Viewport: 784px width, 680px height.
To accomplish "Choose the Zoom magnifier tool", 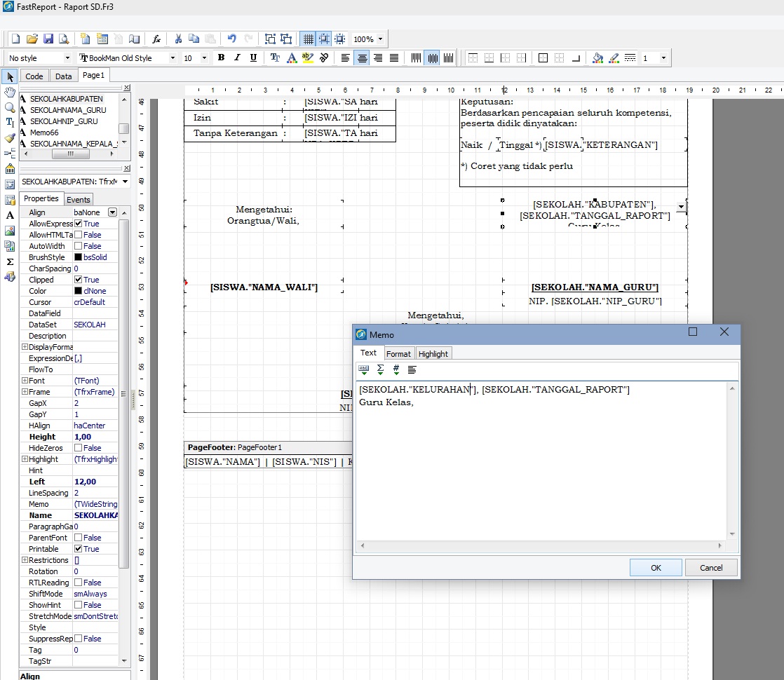I will coord(10,107).
